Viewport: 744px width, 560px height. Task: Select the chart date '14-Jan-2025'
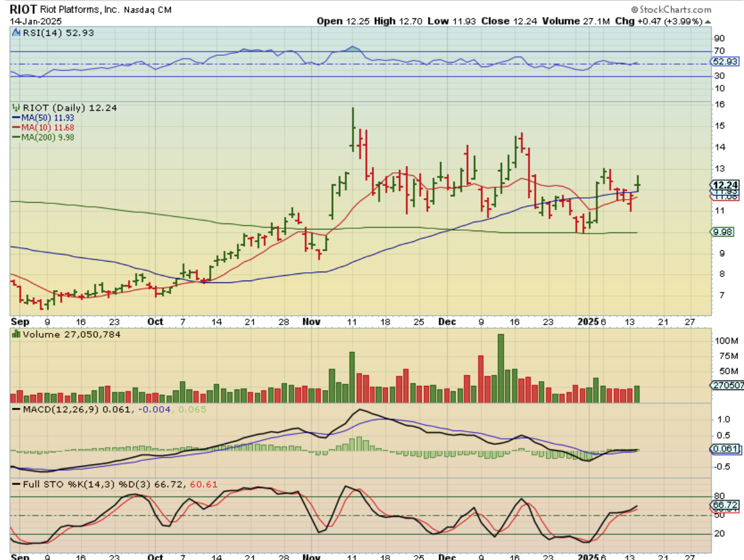click(36, 21)
